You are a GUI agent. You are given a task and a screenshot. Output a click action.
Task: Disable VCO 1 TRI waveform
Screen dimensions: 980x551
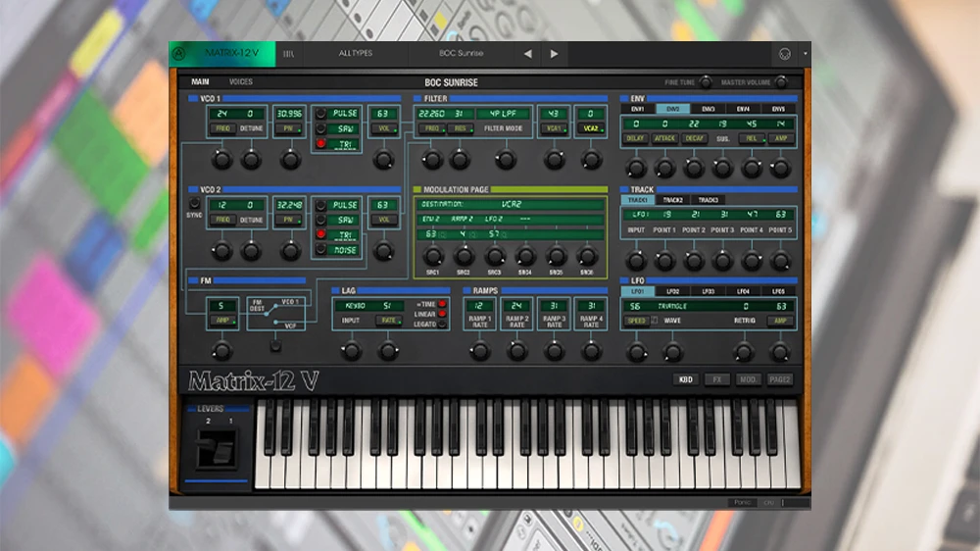[320, 144]
